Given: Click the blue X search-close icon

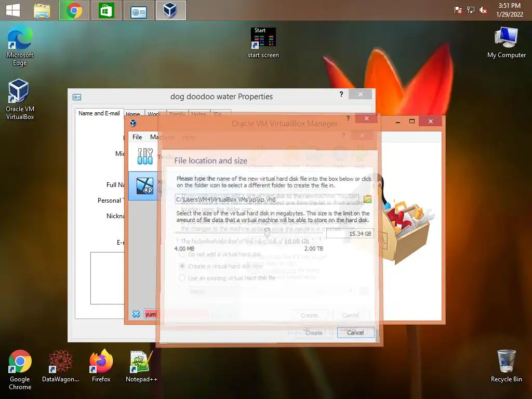Looking at the screenshot, I should tap(136, 314).
